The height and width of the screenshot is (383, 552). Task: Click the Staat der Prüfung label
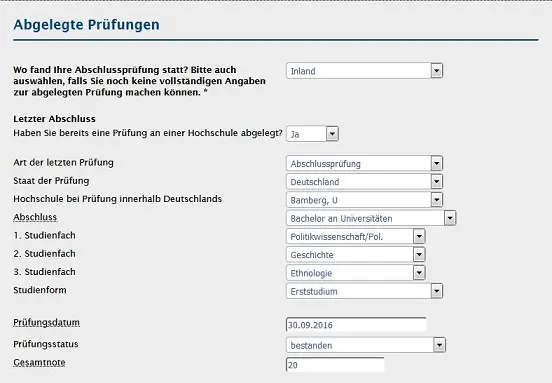pos(51,181)
